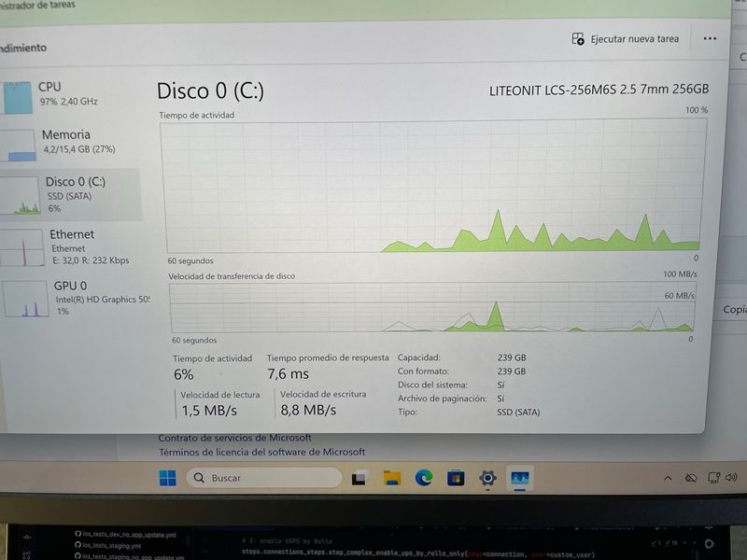Image resolution: width=747 pixels, height=560 pixels.
Task: Click the network tray icon
Action: (x=713, y=478)
